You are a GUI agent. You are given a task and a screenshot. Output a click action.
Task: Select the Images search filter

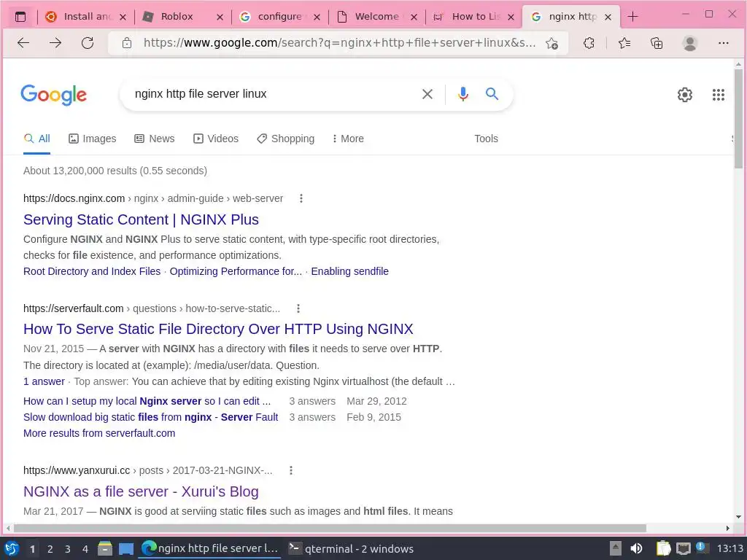[93, 139]
